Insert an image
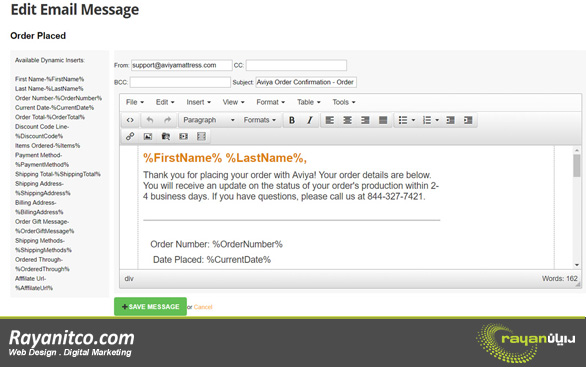Viewport: 586px width, 367px height. 148,136
